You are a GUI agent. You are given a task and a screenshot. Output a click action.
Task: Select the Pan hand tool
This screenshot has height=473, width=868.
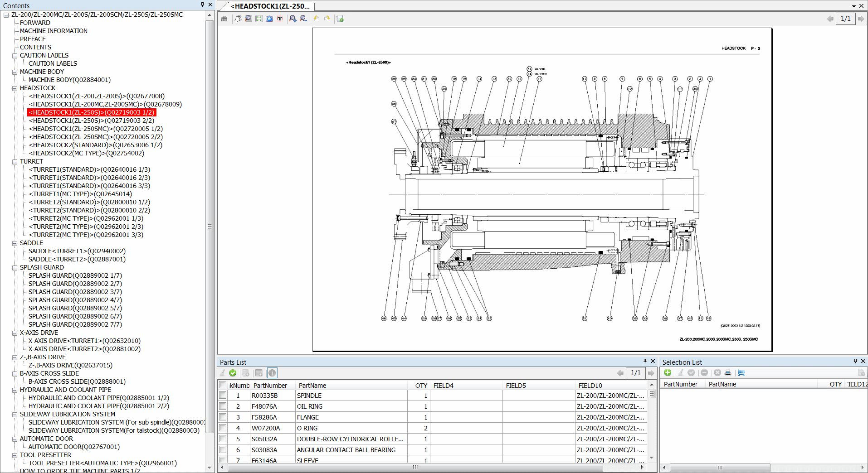point(238,19)
